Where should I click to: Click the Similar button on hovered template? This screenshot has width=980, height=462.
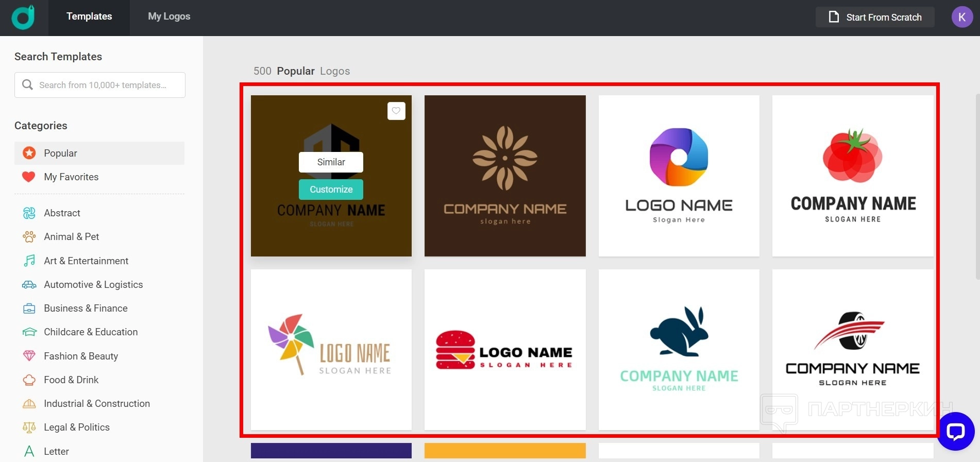pyautogui.click(x=331, y=162)
